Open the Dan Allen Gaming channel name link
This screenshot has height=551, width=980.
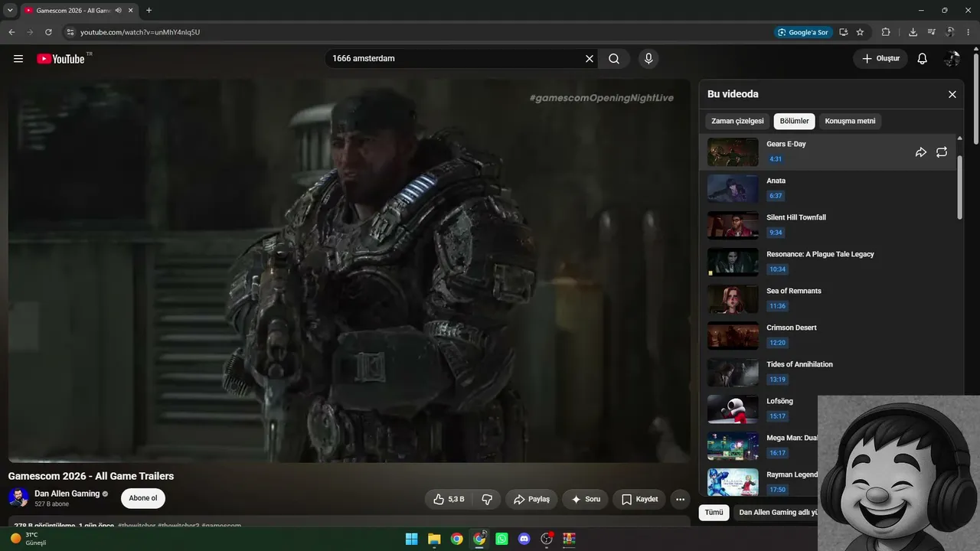coord(67,494)
